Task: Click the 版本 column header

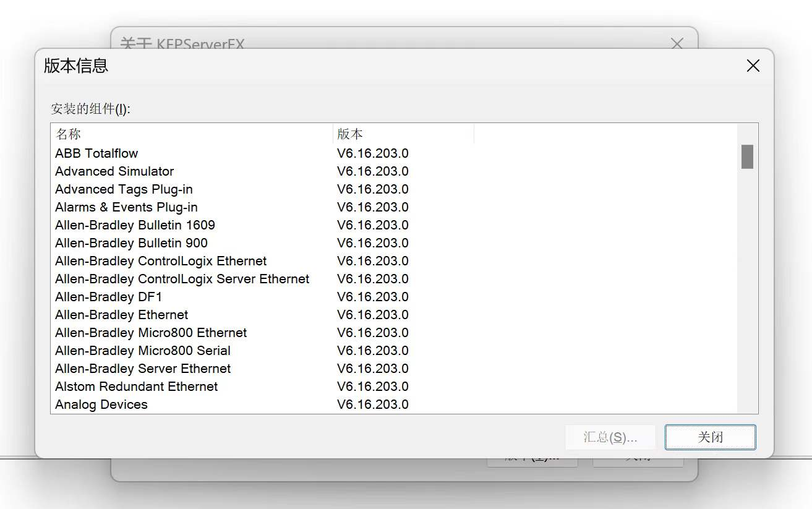Action: [350, 134]
